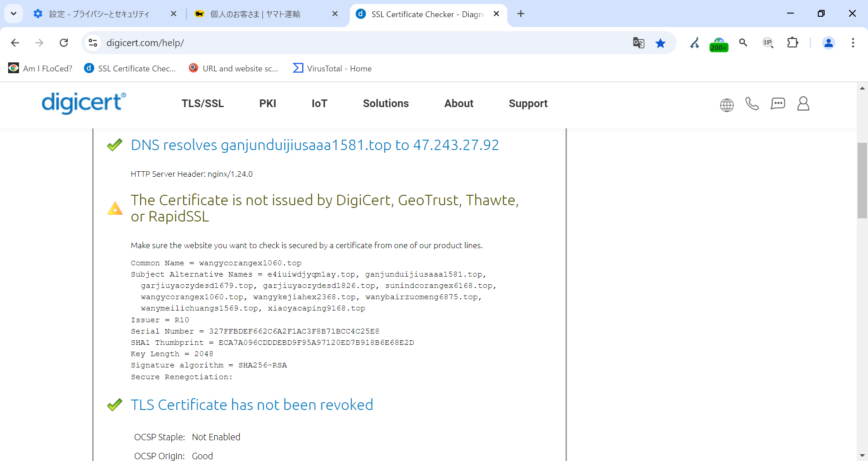Image resolution: width=868 pixels, height=461 pixels.
Task: Go back to previous page
Action: [15, 42]
